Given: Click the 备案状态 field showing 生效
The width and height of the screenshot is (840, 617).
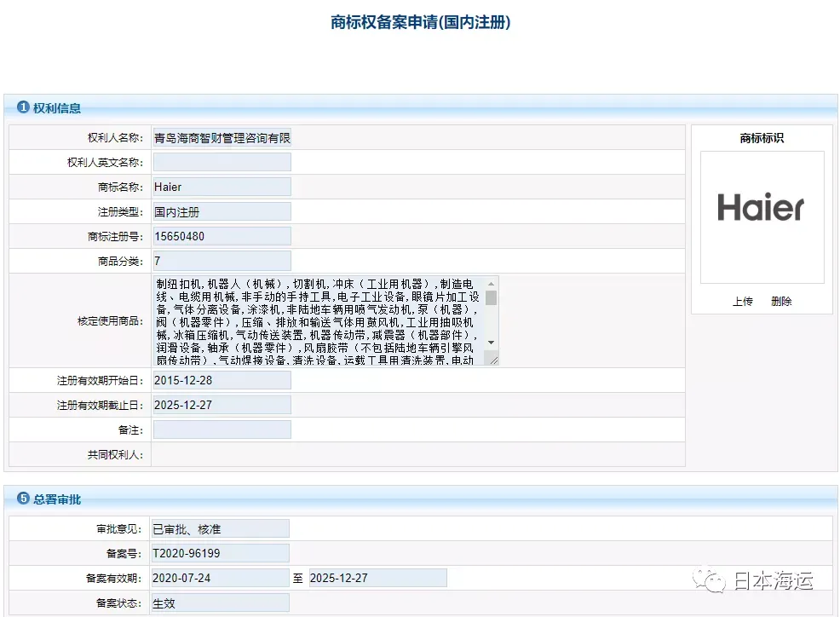Looking at the screenshot, I should pos(220,603).
